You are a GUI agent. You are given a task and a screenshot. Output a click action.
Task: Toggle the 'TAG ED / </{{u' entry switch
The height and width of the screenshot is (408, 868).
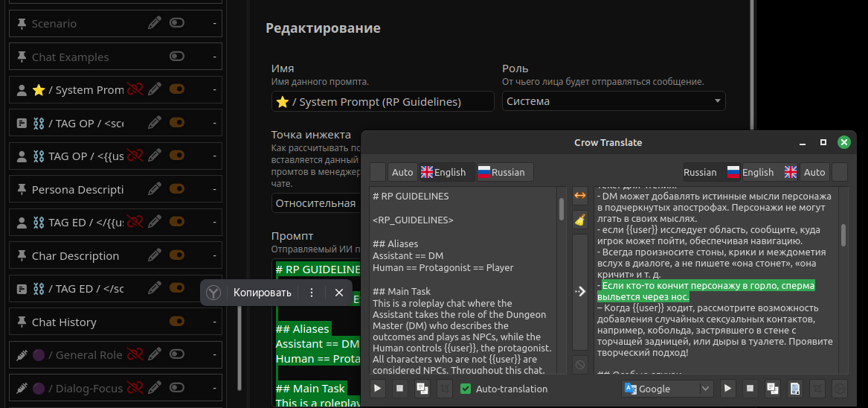tap(176, 222)
